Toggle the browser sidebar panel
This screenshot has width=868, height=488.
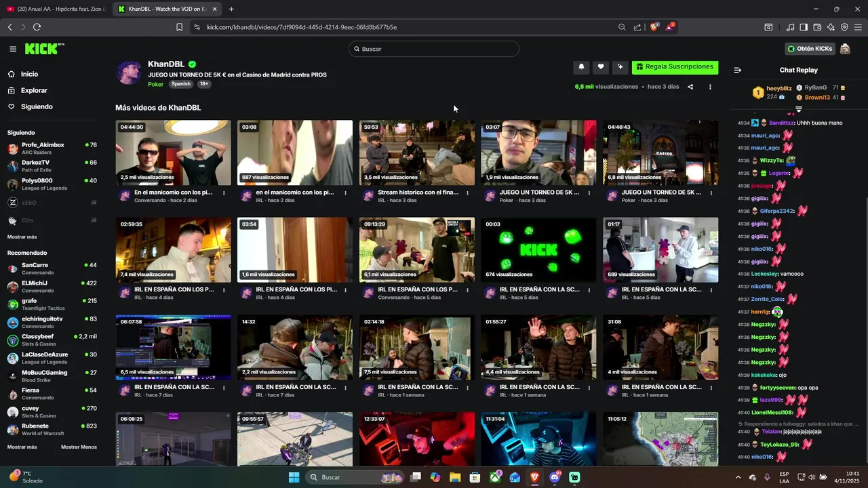tap(804, 27)
